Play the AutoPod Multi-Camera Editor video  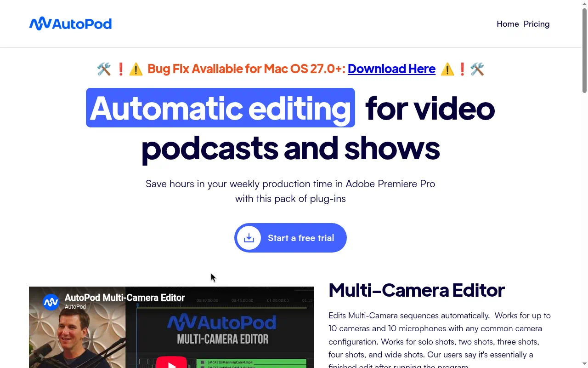pyautogui.click(x=171, y=362)
